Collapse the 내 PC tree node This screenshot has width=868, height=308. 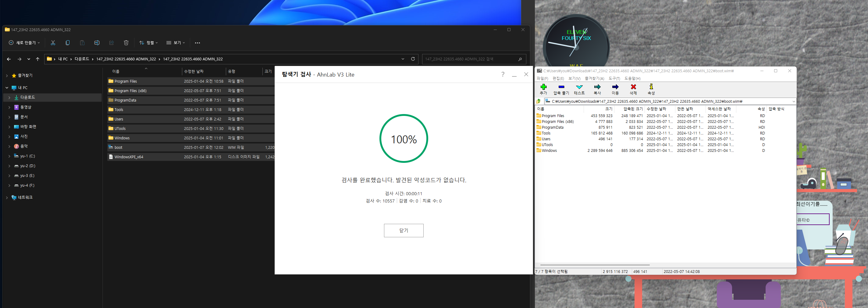[7, 88]
